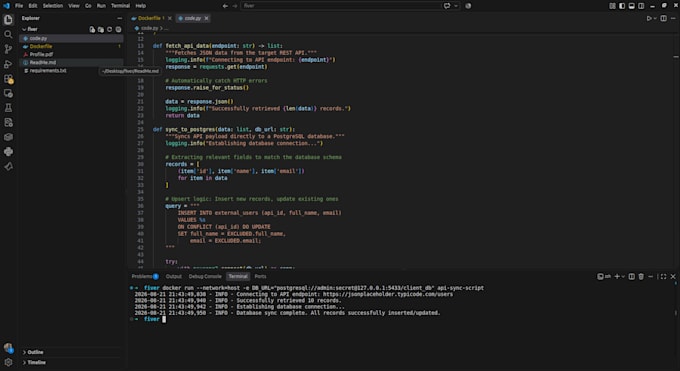Open the Go menu

pos(88,6)
